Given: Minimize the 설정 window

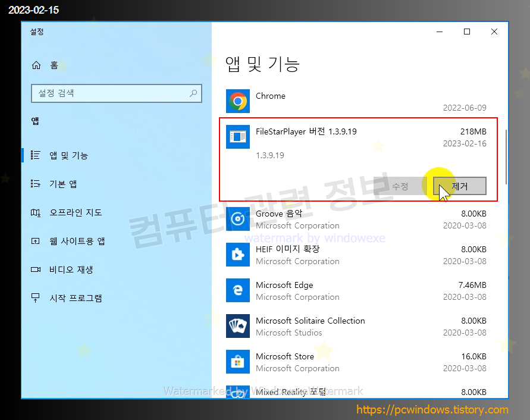Looking at the screenshot, I should (x=440, y=32).
